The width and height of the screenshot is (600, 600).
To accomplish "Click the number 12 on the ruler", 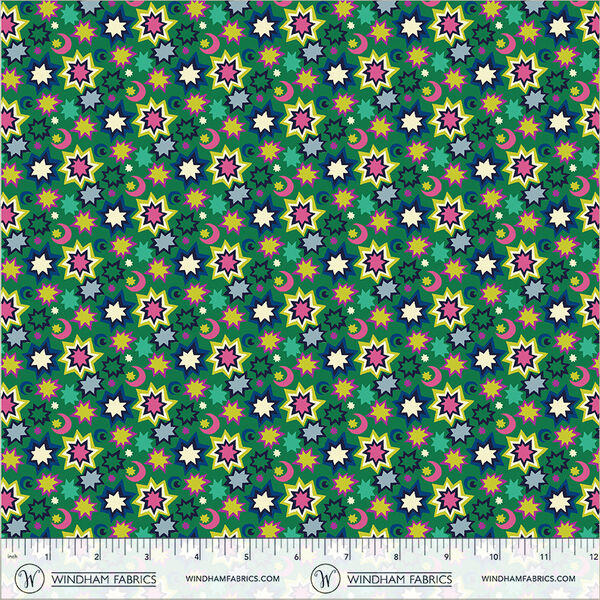I will point(594,556).
